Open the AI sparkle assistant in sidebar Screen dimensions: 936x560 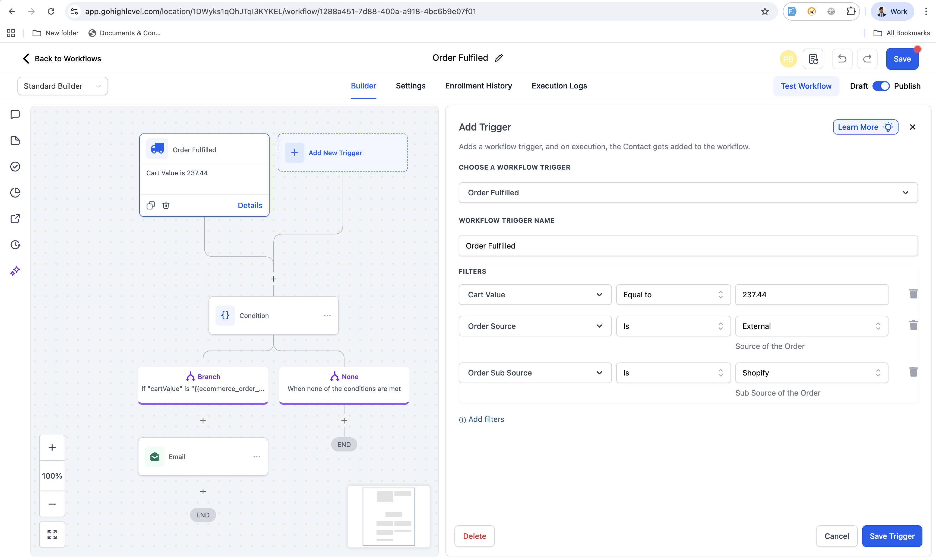pyautogui.click(x=15, y=271)
